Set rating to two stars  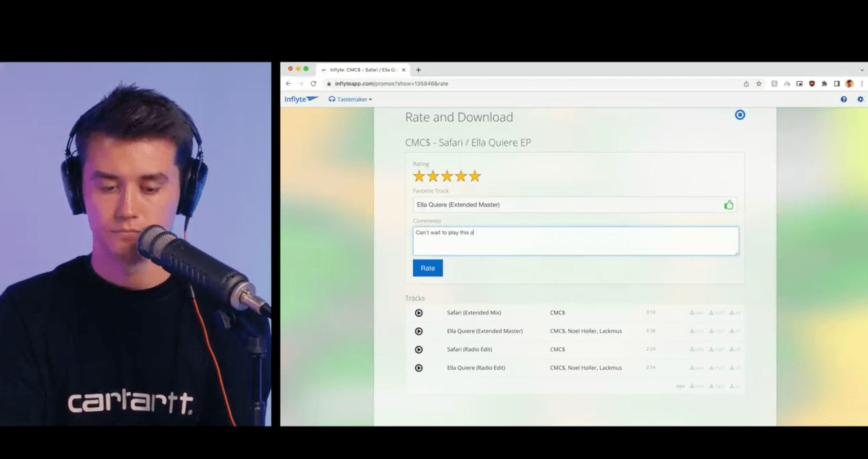coord(433,176)
